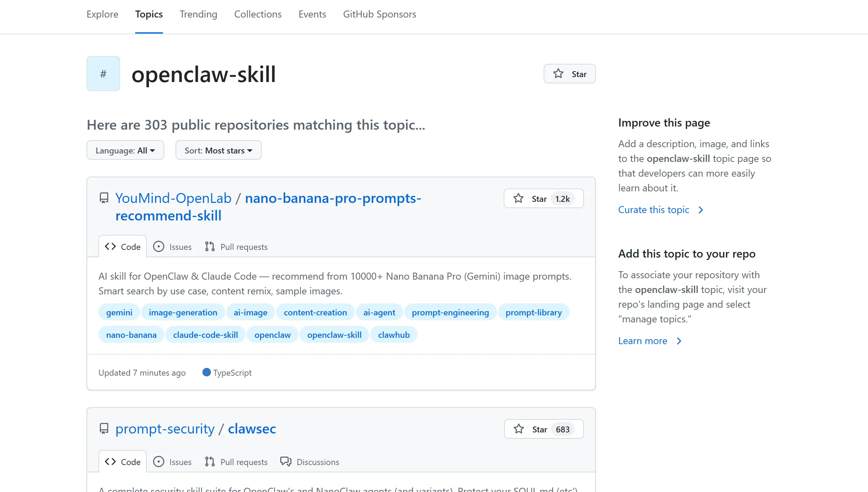This screenshot has width=868, height=492.
Task: Click the hash topic icon
Action: [x=103, y=74]
